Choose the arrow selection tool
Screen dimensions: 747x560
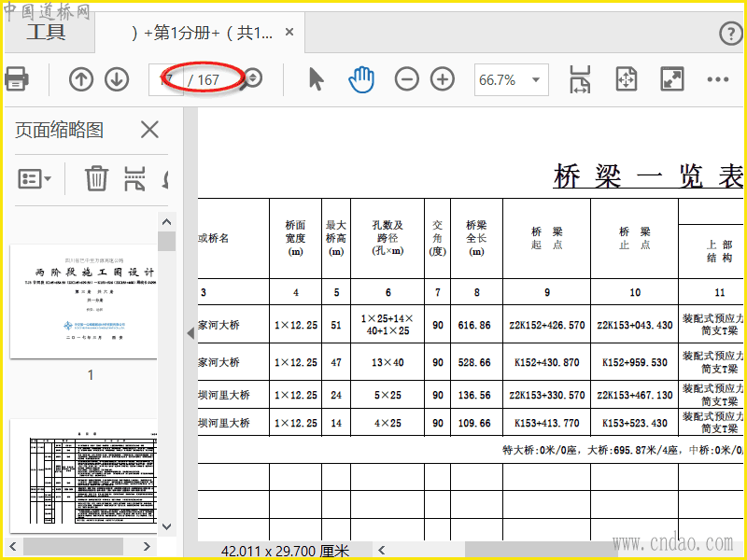click(316, 79)
